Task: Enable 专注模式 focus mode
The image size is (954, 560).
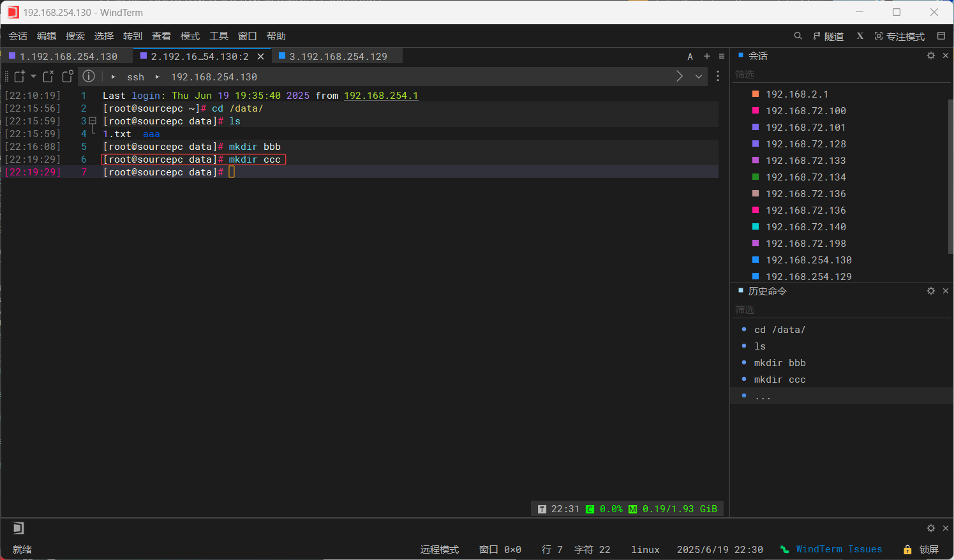Action: coord(900,36)
